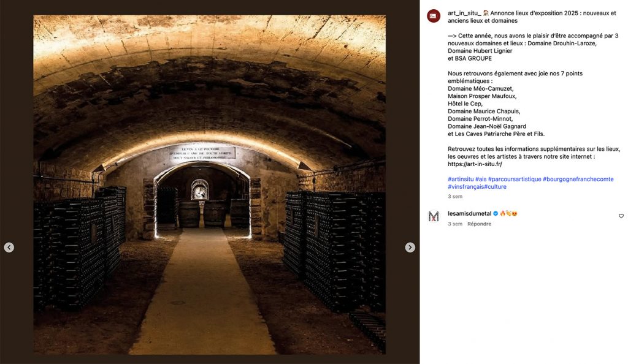The width and height of the screenshot is (628, 364).
Task: Open the #vinsfrançais hashtag
Action: [465, 187]
